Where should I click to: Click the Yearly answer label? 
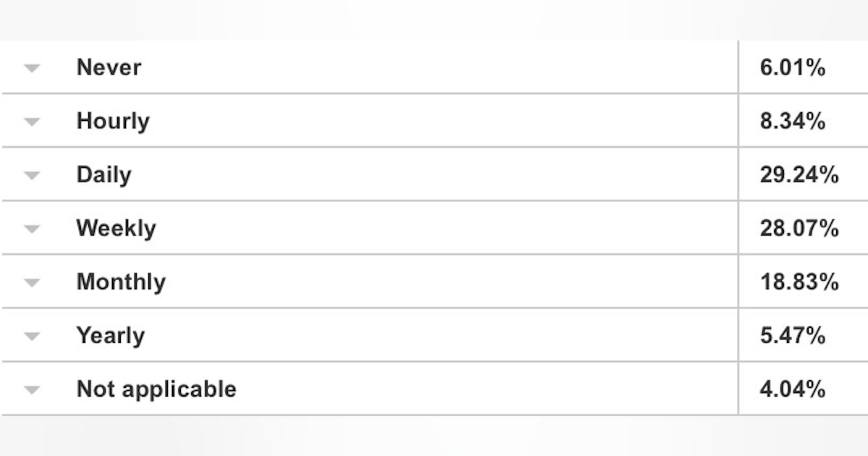coord(111,335)
